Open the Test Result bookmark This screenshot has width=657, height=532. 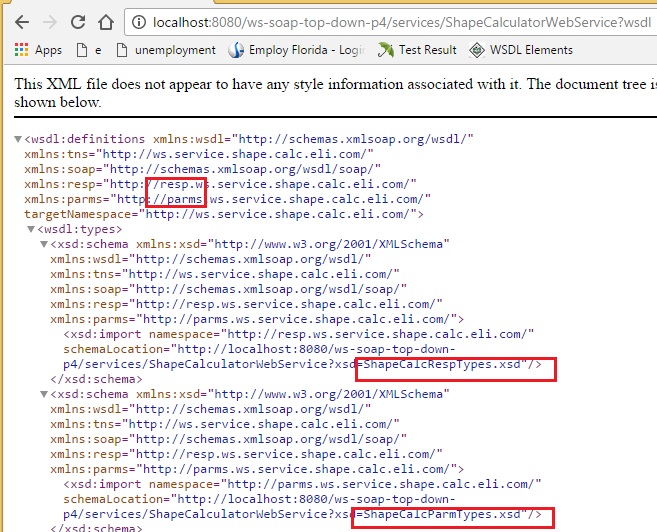[x=417, y=50]
